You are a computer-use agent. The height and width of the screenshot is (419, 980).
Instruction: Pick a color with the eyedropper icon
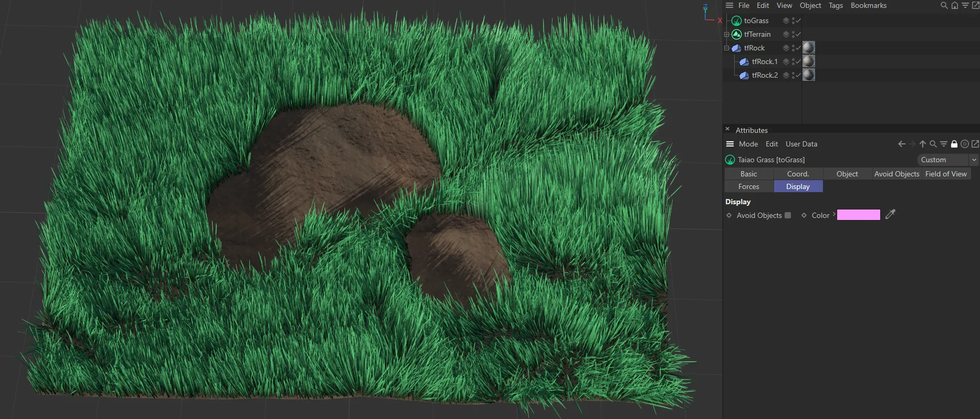[890, 214]
